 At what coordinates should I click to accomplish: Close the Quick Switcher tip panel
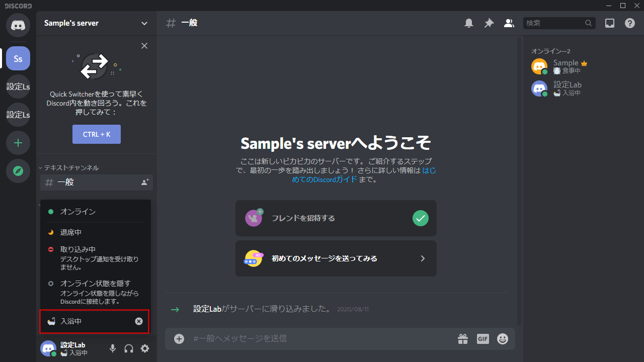144,46
